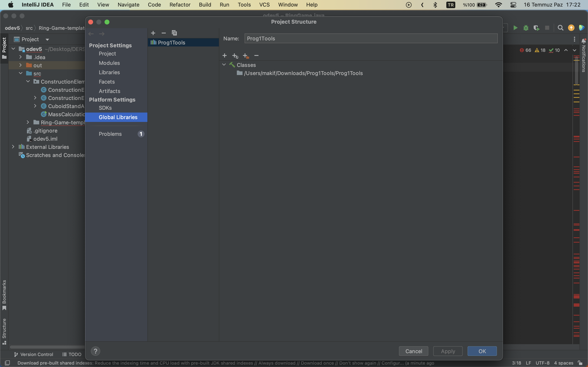Select Modules in Project Settings

point(109,63)
